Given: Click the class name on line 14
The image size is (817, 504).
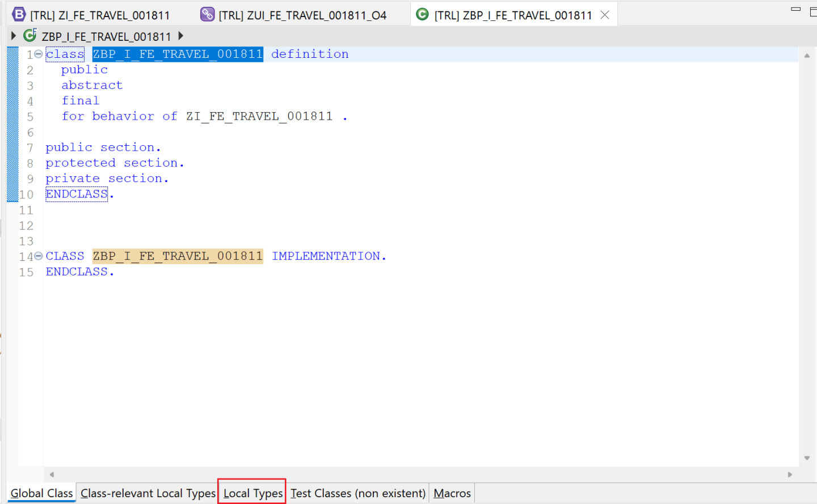Looking at the screenshot, I should [x=178, y=256].
